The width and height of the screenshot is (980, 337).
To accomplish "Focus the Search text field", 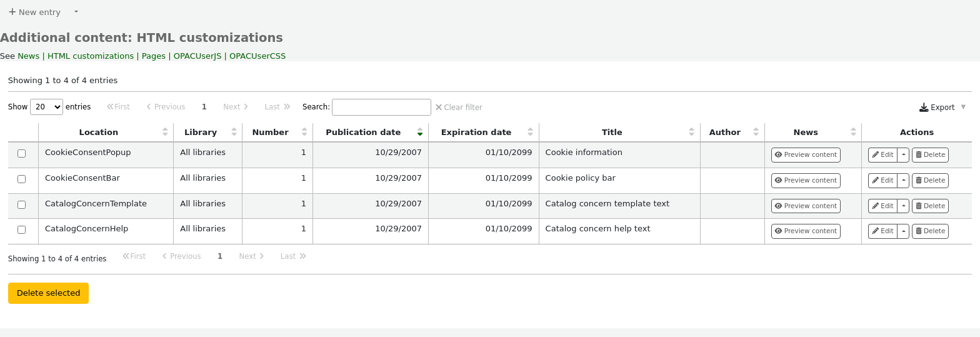I will click(381, 107).
